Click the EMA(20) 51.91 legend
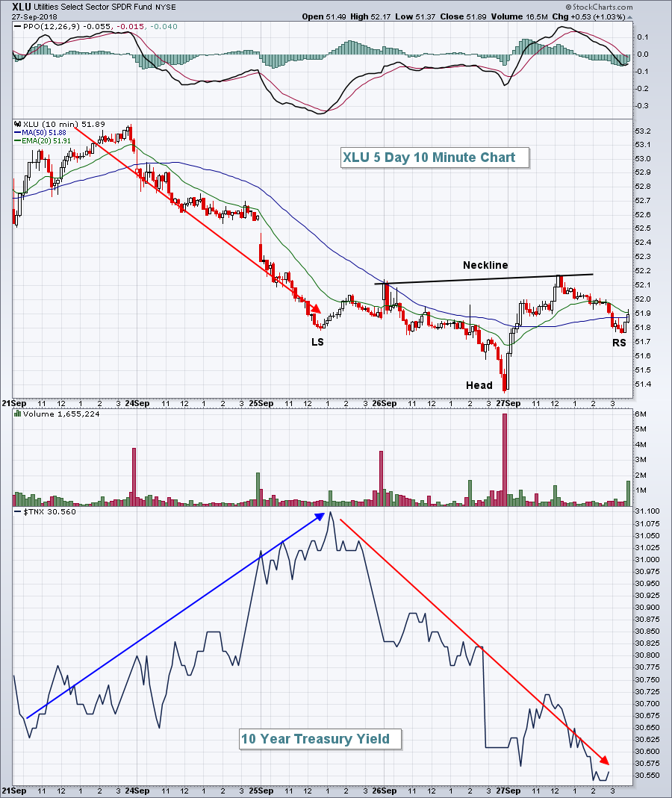This screenshot has height=798, width=672. [x=43, y=140]
